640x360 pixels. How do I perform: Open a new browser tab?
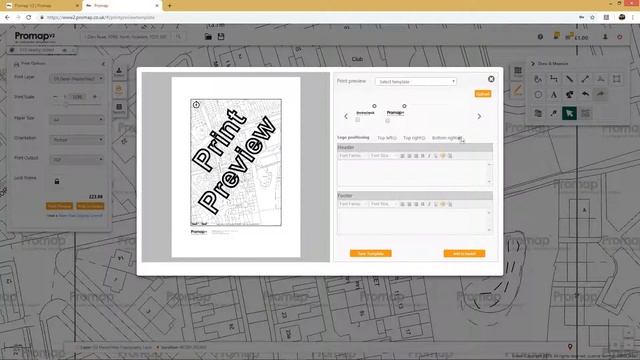(170, 6)
